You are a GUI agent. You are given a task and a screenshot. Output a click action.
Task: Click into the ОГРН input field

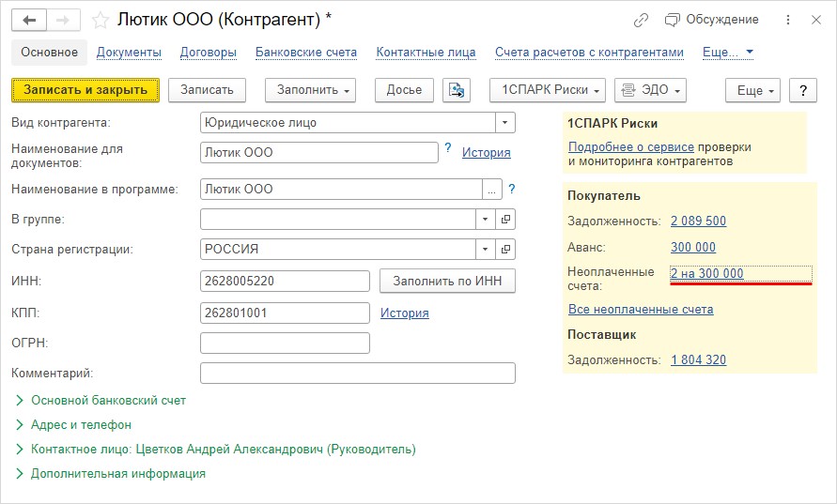[x=285, y=343]
